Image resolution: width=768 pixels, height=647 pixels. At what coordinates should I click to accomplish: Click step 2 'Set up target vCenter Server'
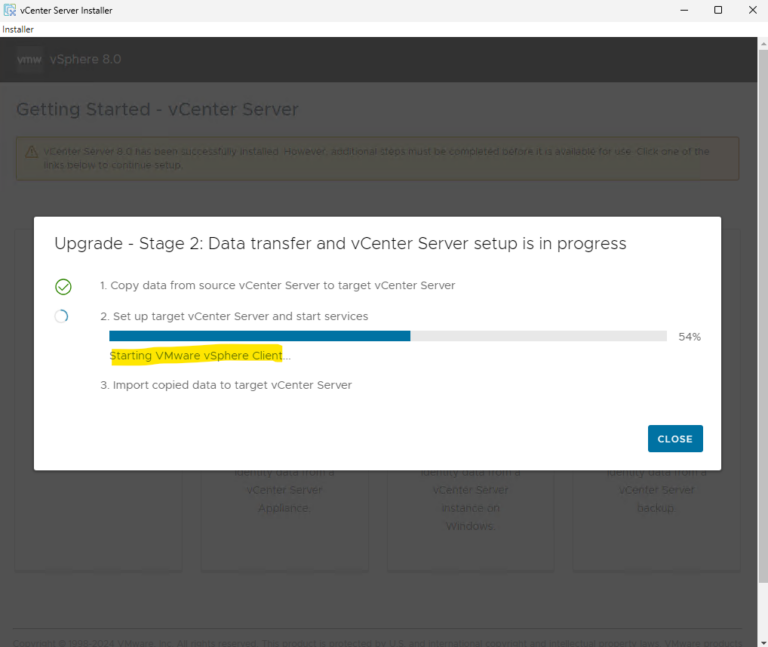[234, 316]
